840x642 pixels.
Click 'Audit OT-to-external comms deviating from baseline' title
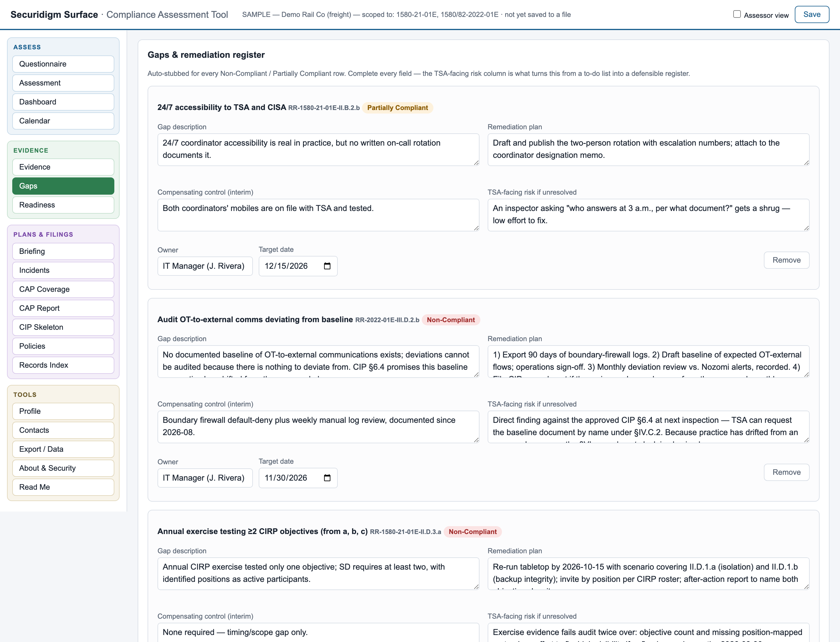(x=255, y=320)
